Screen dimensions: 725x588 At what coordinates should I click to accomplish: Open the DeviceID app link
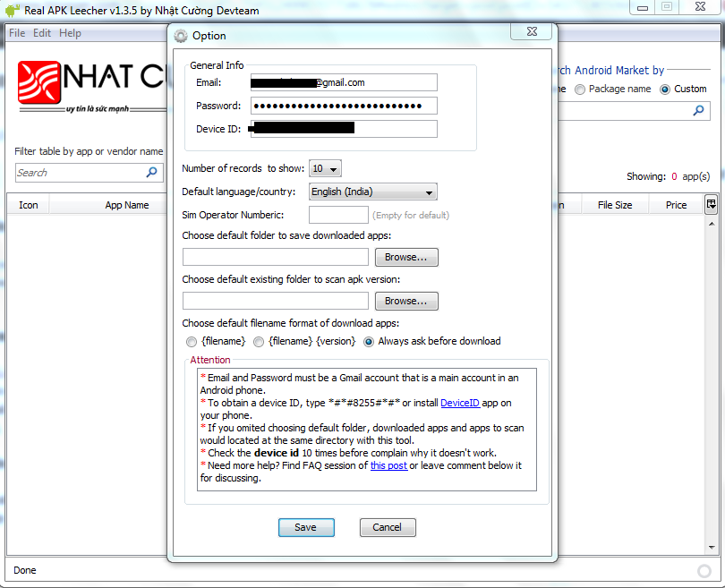tap(459, 403)
